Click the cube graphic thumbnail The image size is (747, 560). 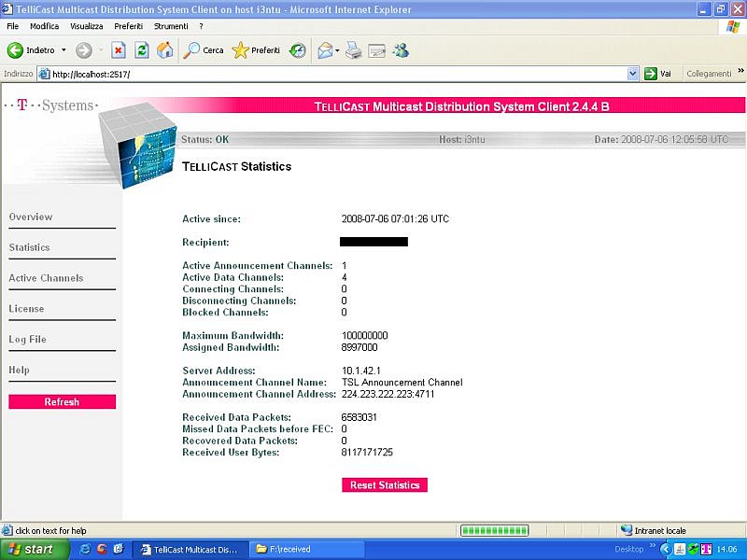[x=138, y=146]
